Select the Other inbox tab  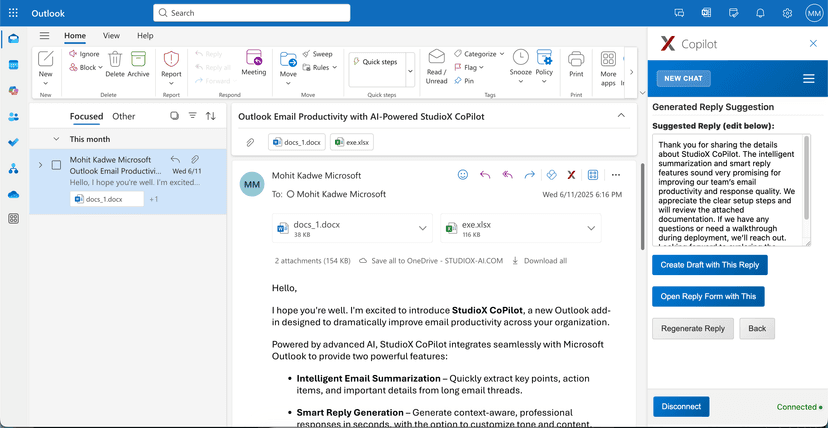[x=124, y=117]
